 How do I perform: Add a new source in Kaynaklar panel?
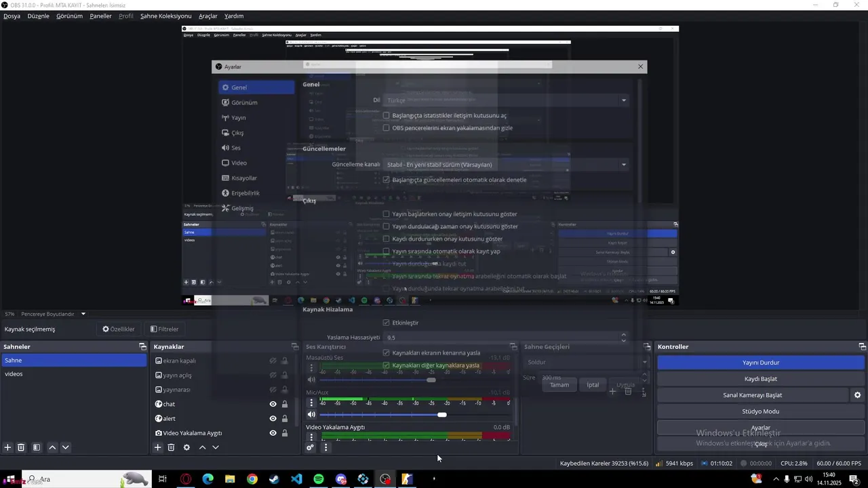point(157,447)
